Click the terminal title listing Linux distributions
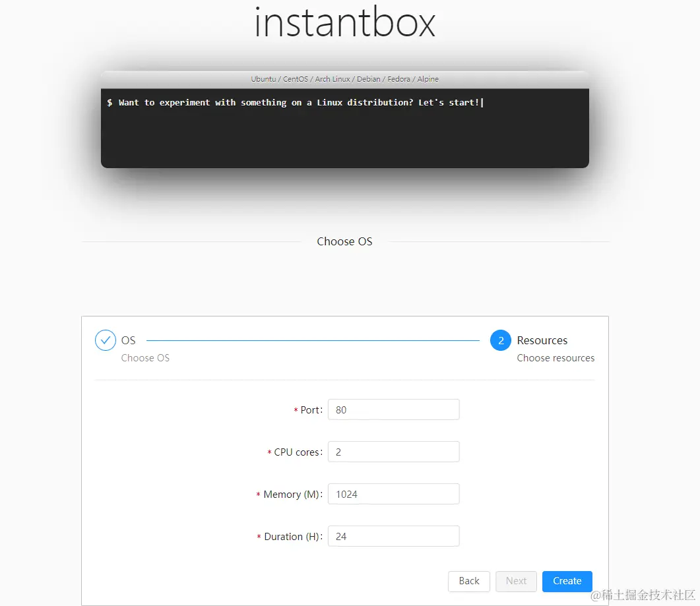The image size is (700, 606). 344,79
